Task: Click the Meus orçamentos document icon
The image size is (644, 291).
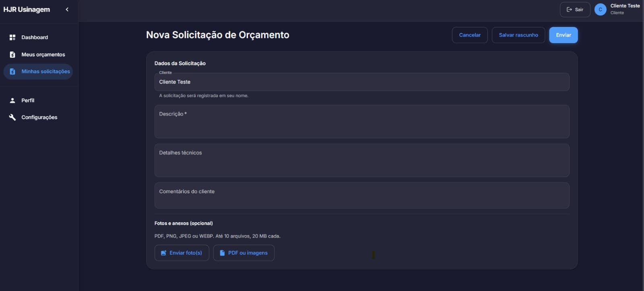Action: 12,55
